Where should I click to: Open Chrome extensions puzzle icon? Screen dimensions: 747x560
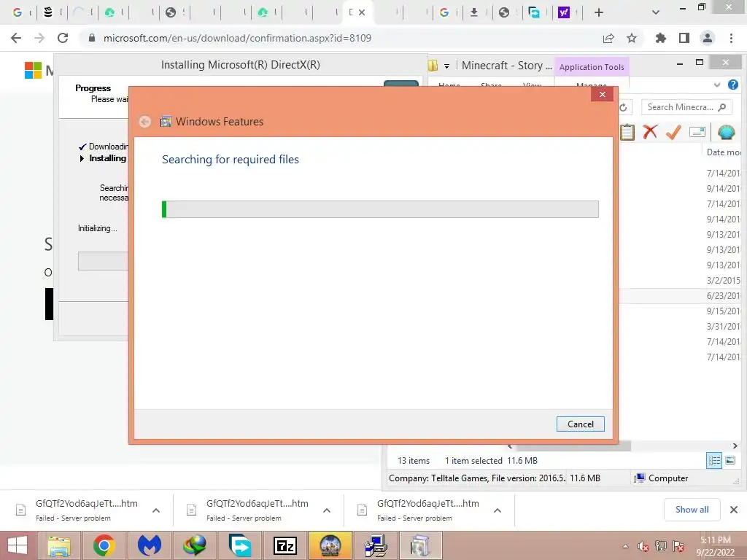click(660, 38)
